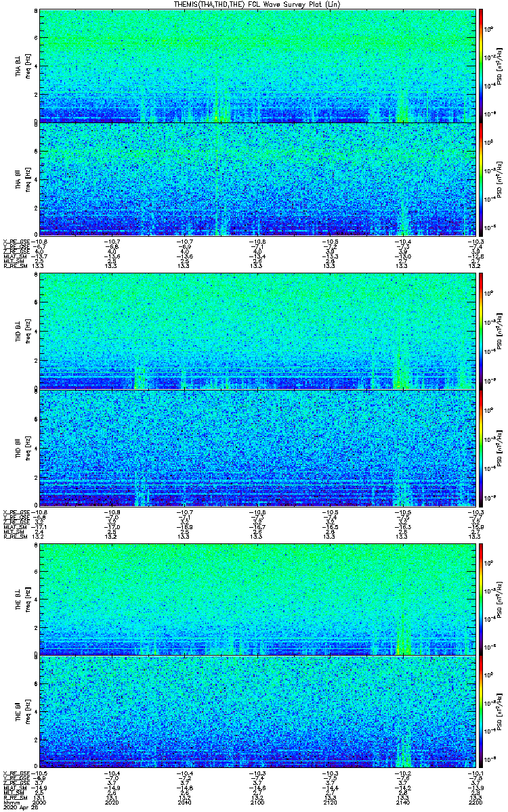Click the THA B-perpendicular spectrogram panel
The width and height of the screenshot is (508, 812).
[257, 66]
